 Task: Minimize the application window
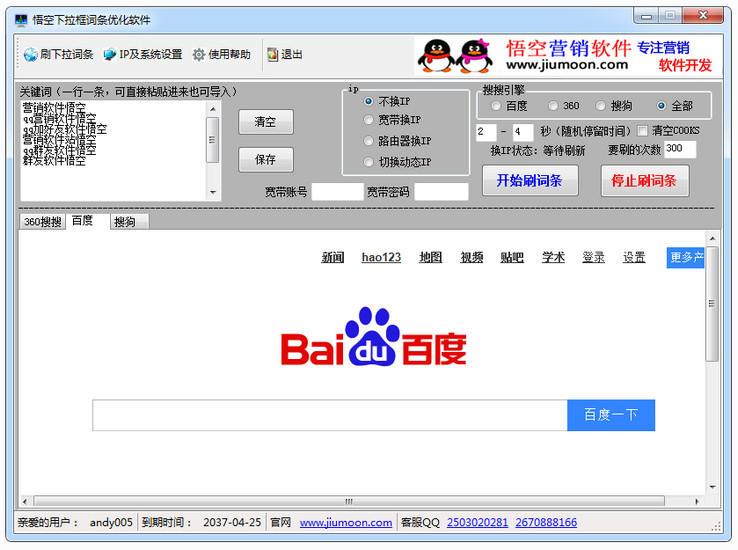647,16
